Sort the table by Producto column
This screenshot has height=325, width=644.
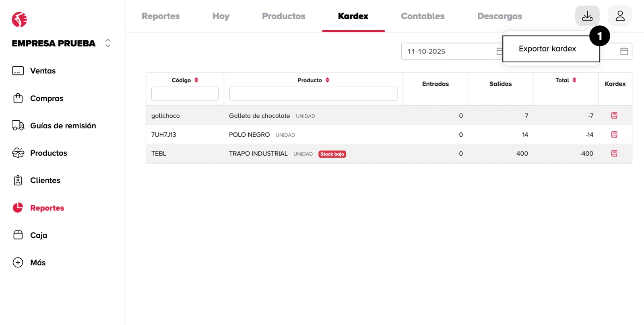327,80
